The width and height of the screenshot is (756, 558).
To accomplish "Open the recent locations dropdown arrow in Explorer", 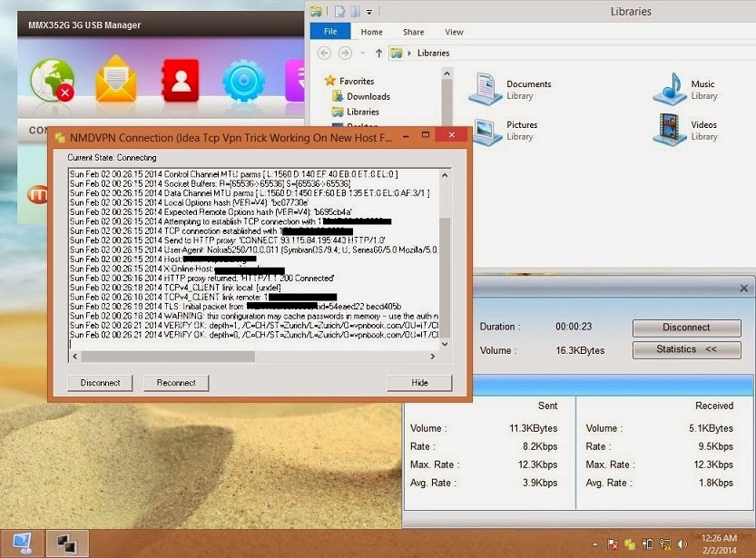I will [363, 53].
